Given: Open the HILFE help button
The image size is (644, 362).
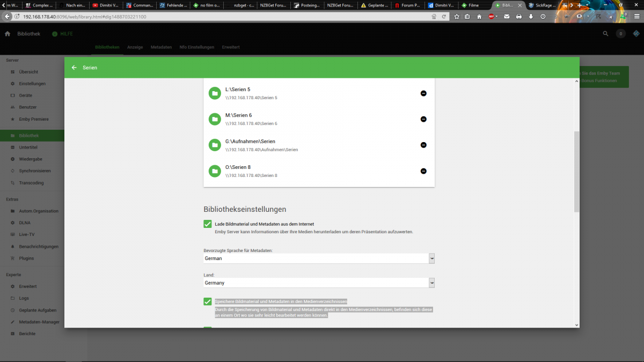Looking at the screenshot, I should point(62,34).
